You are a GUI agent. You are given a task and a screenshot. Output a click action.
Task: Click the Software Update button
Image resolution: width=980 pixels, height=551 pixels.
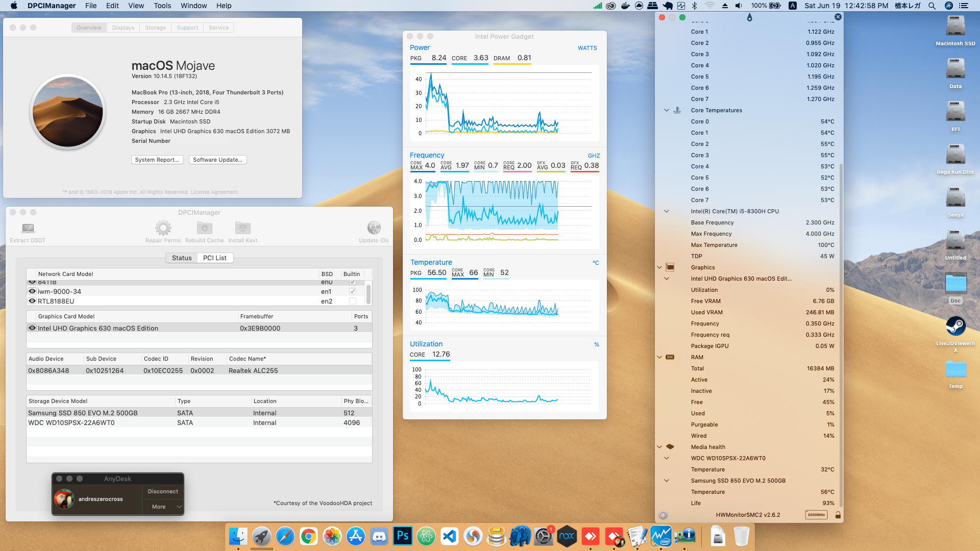tap(218, 160)
